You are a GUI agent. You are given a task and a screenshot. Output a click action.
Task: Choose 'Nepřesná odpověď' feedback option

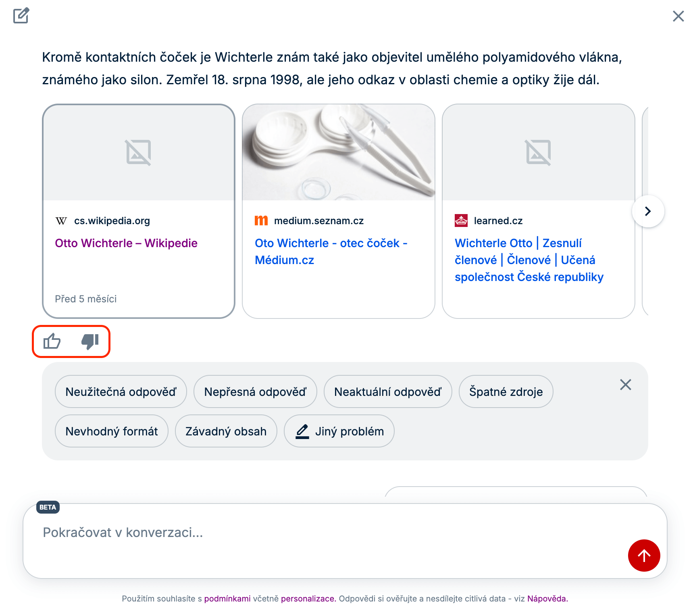coord(255,392)
